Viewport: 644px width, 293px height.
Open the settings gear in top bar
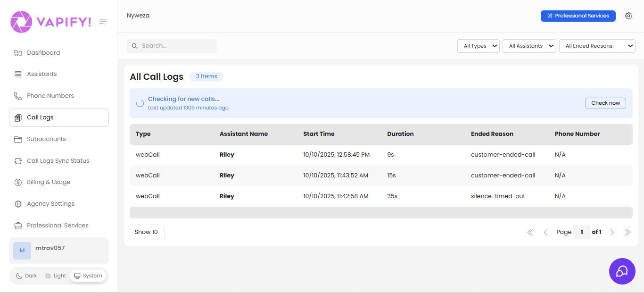[x=628, y=16]
